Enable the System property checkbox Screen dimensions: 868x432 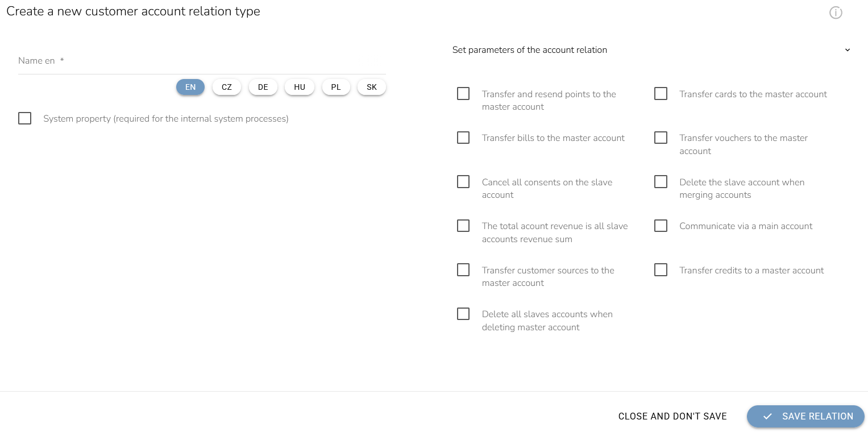pos(24,118)
